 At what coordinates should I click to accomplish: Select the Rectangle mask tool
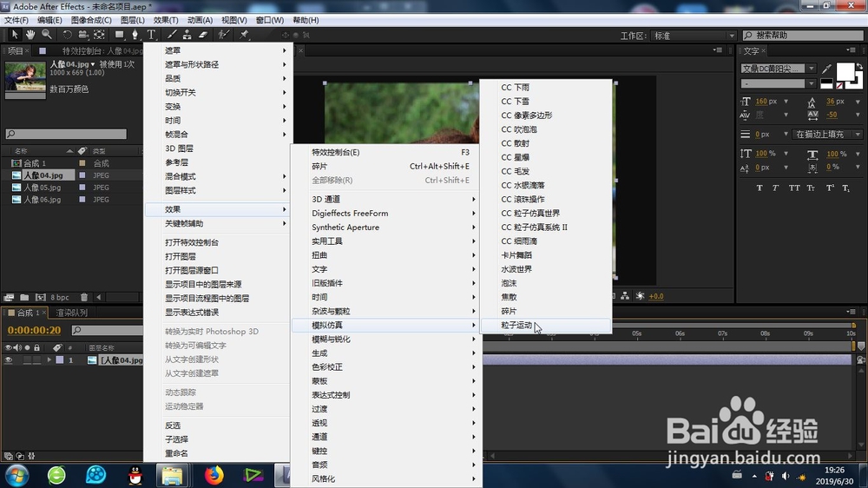(119, 35)
